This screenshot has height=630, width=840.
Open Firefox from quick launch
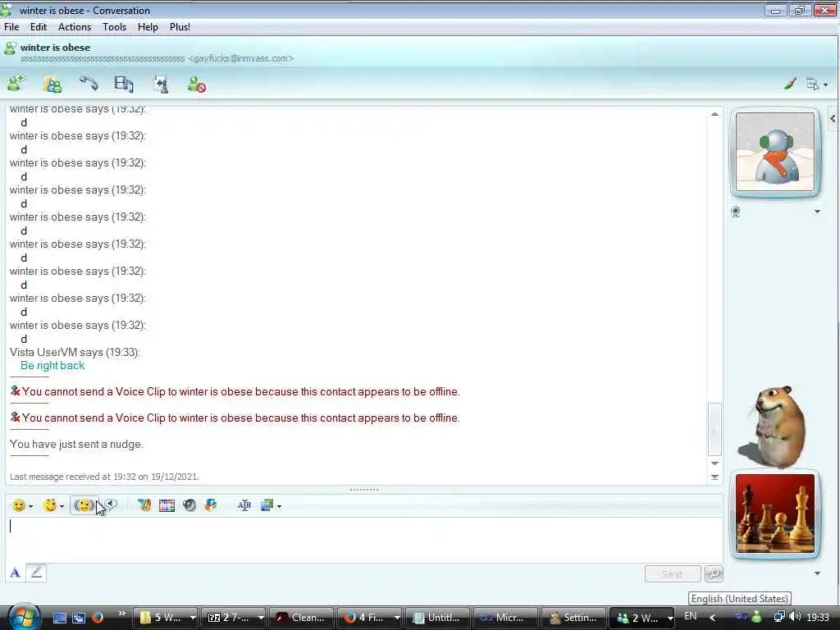[x=98, y=617]
